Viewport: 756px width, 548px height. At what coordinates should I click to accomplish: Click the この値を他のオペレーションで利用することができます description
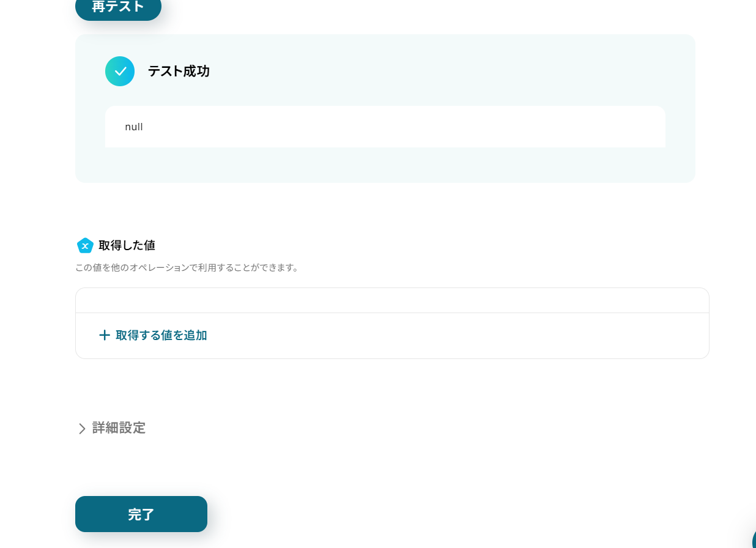click(x=187, y=268)
